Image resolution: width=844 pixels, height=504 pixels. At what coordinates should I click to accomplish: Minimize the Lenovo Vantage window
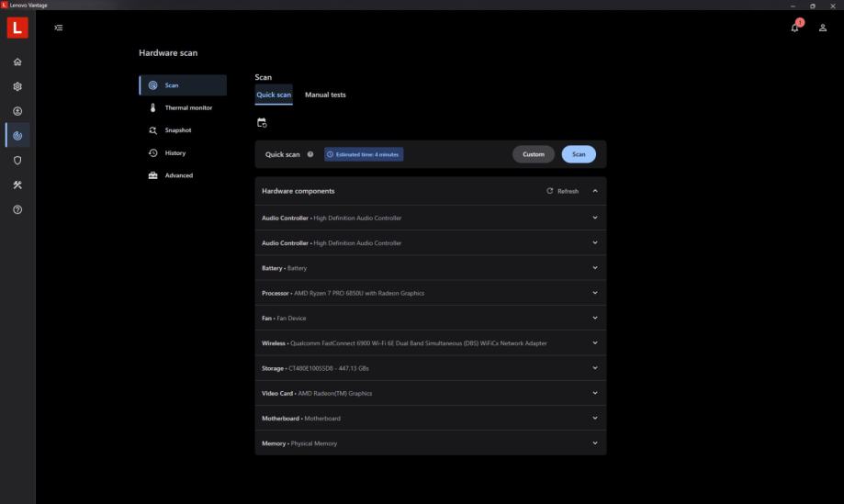tap(793, 6)
